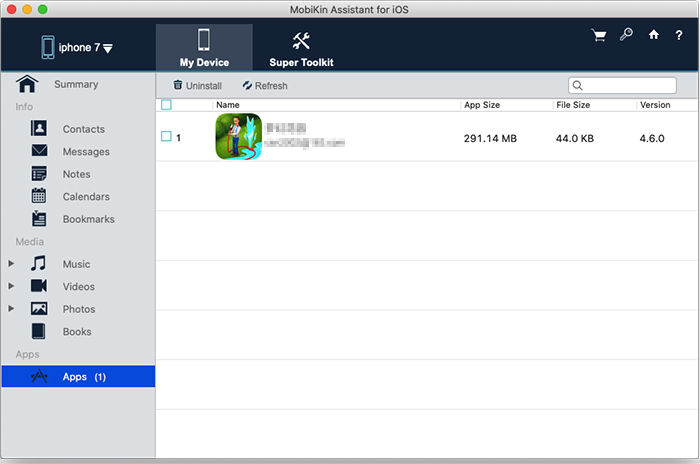This screenshot has height=464, width=700.
Task: Expand the Music tree arrow
Action: [12, 264]
